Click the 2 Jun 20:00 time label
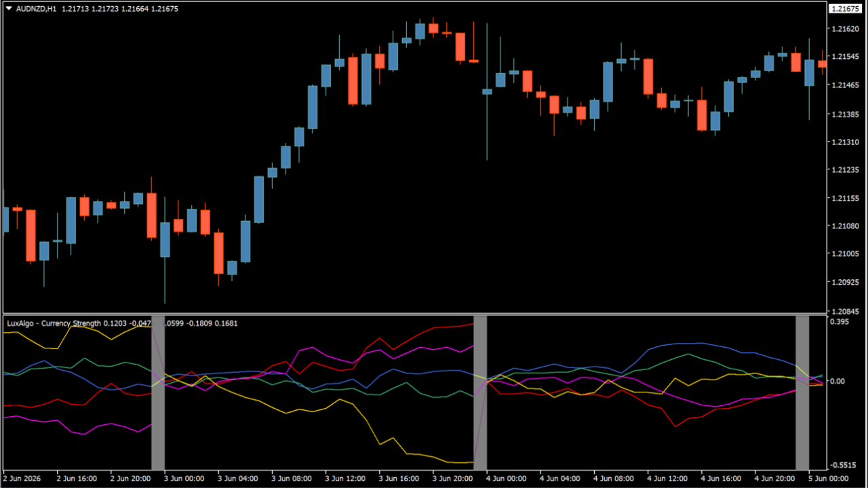The width and height of the screenshot is (868, 488). click(130, 479)
